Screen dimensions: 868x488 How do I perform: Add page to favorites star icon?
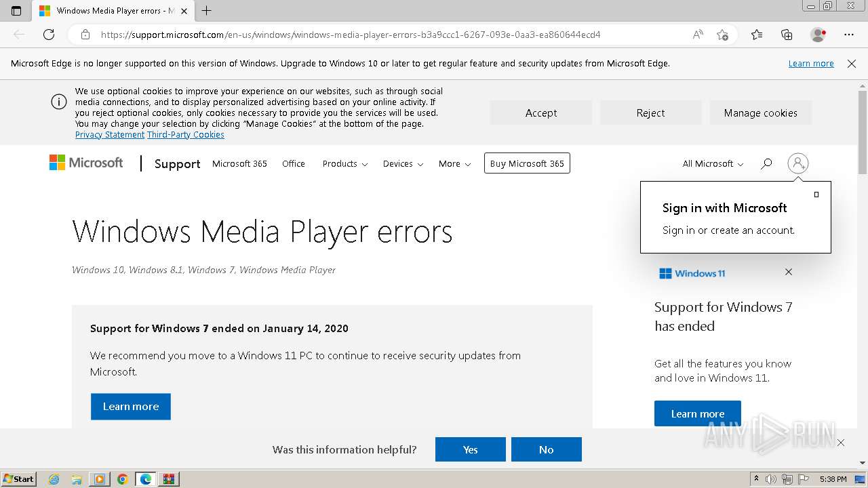click(x=722, y=35)
